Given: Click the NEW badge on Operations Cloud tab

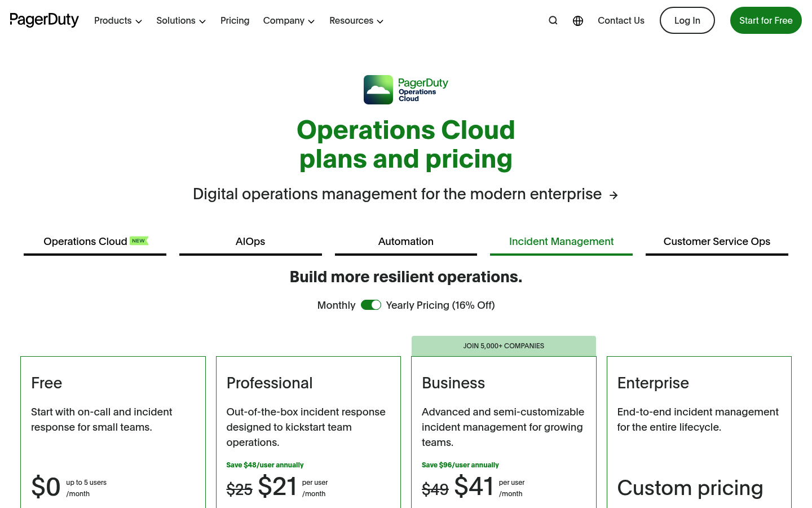Looking at the screenshot, I should 139,240.
